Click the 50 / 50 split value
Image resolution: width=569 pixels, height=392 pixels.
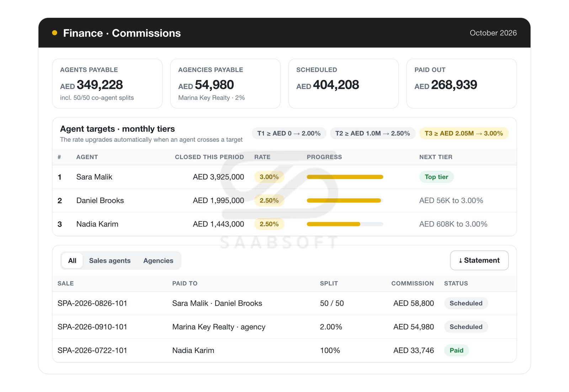[332, 303]
